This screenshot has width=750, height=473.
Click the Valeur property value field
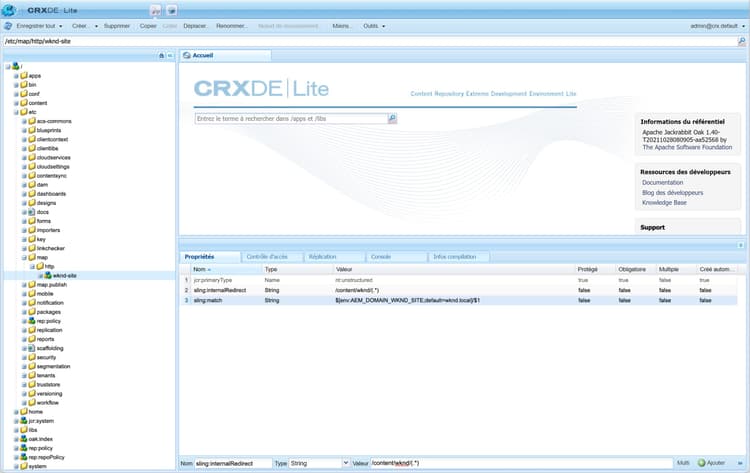point(521,463)
